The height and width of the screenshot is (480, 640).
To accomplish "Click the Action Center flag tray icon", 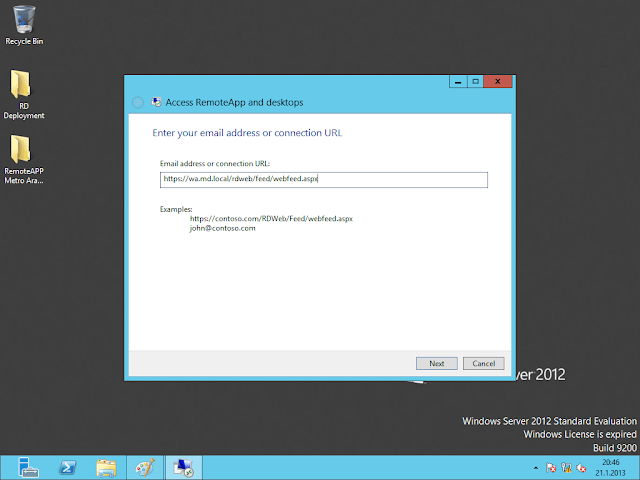I will pos(552,467).
